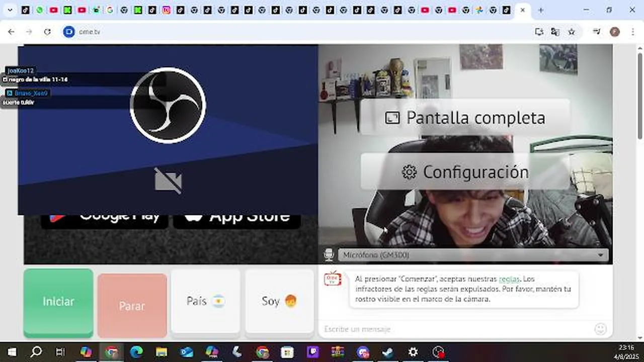The image size is (644, 362).
Task: Open the reglas rules link
Action: [x=508, y=279]
